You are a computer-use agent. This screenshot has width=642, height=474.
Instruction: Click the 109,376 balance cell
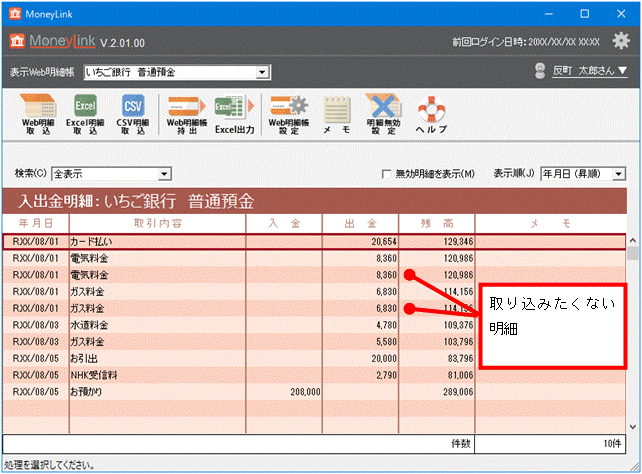click(437, 325)
